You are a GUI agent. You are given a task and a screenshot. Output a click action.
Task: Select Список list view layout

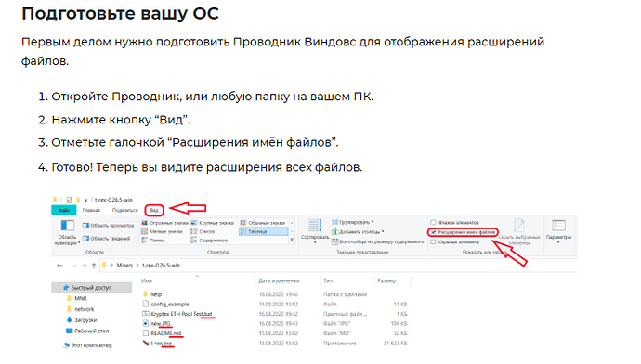tap(203, 231)
